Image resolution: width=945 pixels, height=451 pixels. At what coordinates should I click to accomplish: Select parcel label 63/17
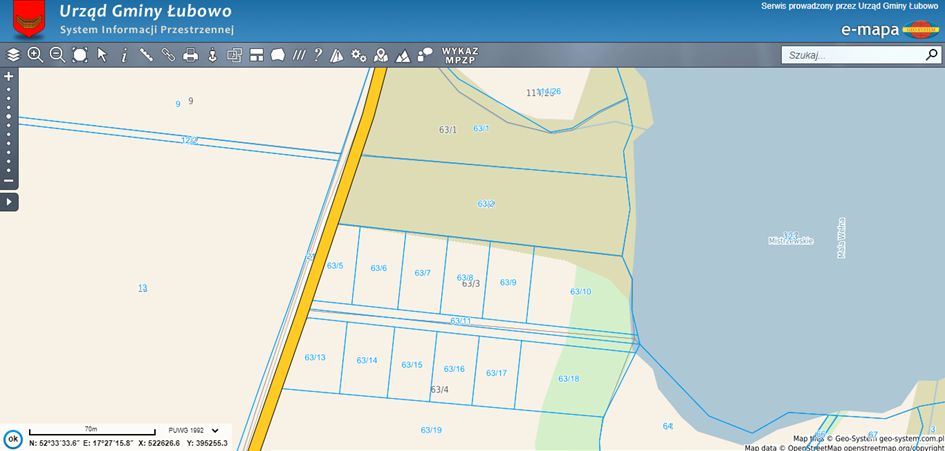[496, 373]
